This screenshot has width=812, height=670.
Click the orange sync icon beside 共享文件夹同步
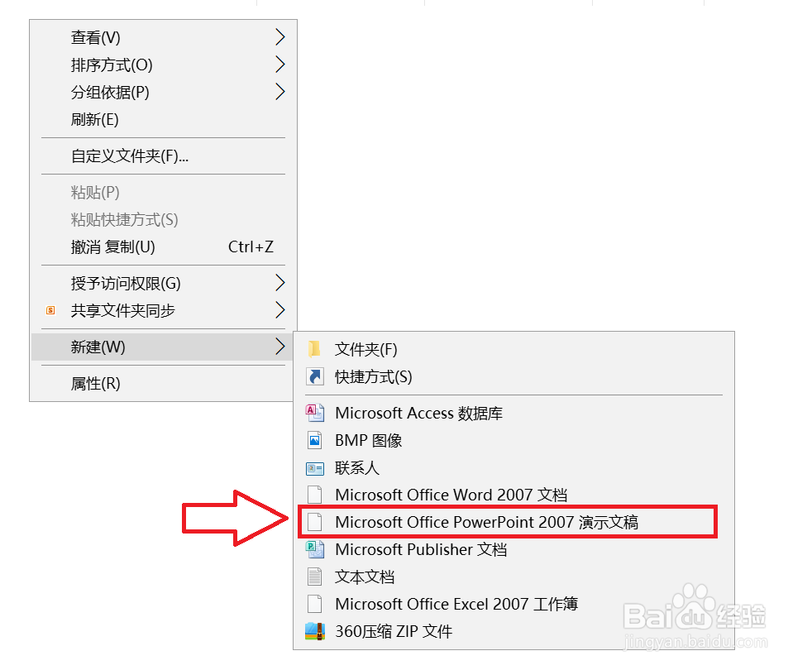(x=50, y=310)
